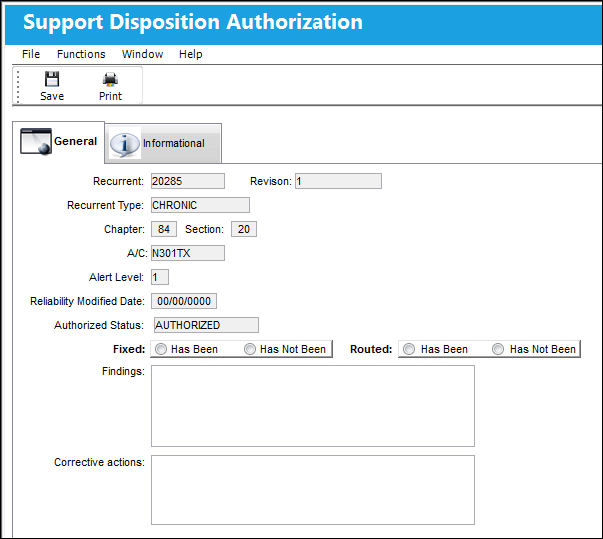This screenshot has width=603, height=539.
Task: Click the Authorized Status field AUTHORIZED
Action: pos(206,325)
